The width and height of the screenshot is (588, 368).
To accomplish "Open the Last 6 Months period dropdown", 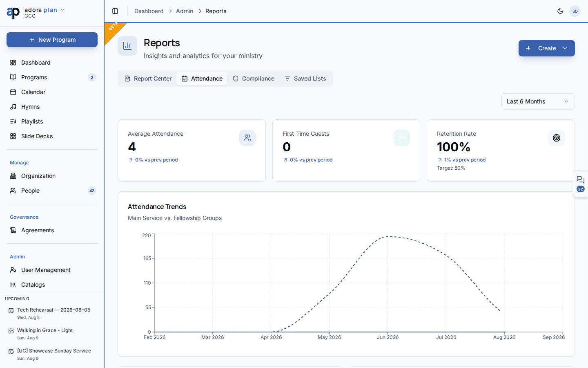I will coord(538,101).
